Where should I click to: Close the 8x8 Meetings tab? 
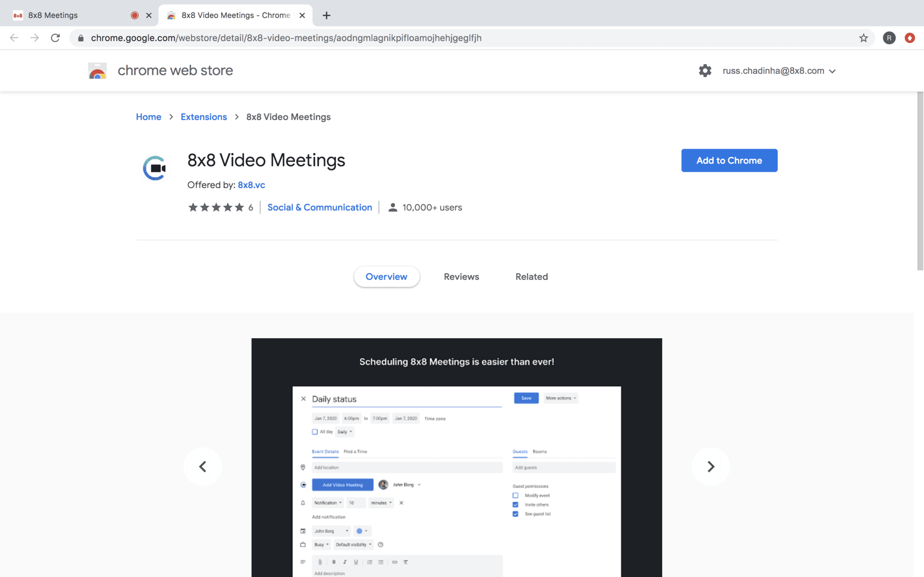149,15
